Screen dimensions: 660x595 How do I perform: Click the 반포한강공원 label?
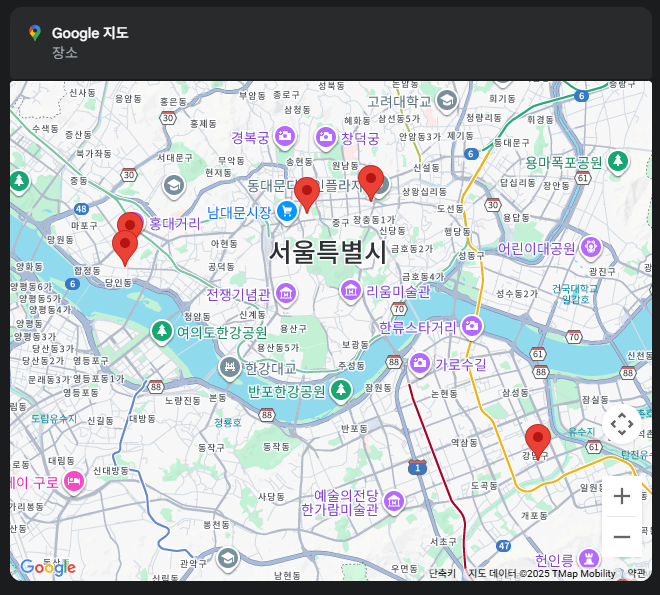click(x=286, y=391)
